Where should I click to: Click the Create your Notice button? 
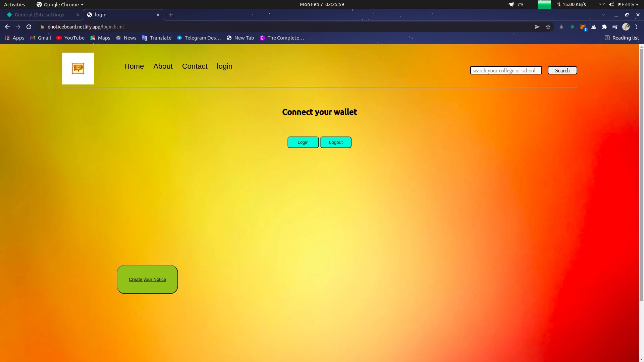(x=147, y=279)
